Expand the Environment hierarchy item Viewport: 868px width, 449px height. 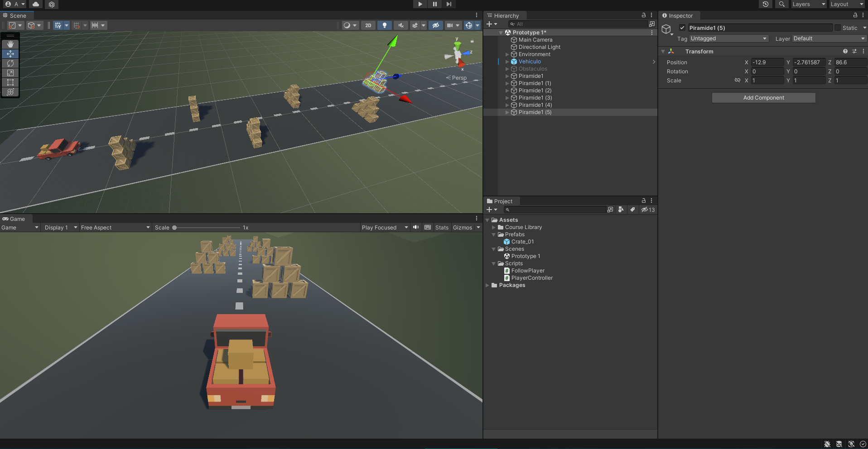(507, 54)
